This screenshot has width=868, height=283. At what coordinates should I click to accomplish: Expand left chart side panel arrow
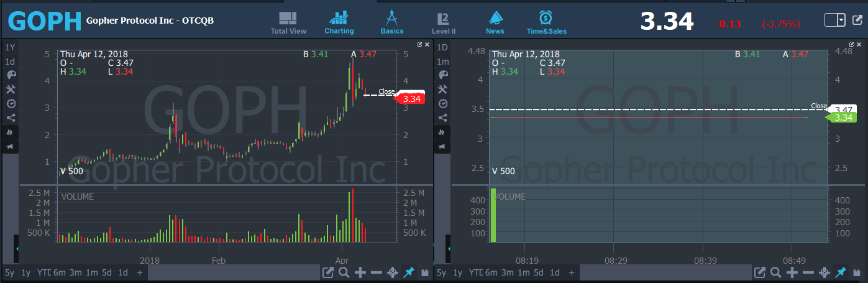pyautogui.click(x=17, y=249)
